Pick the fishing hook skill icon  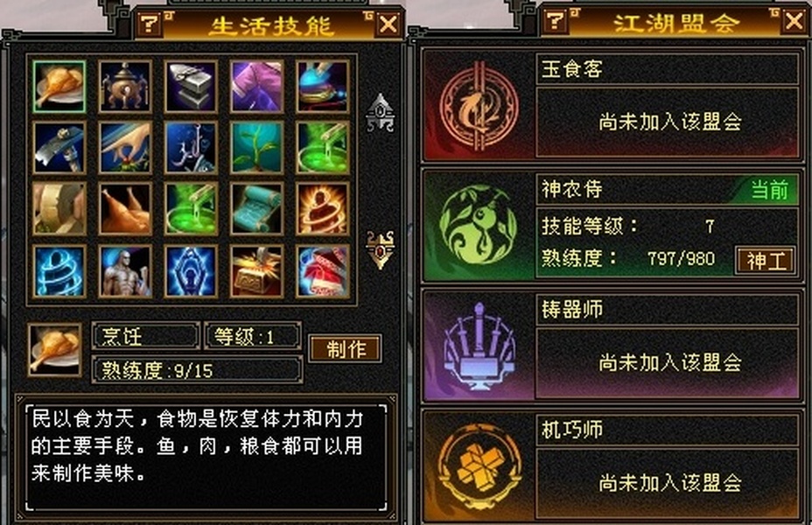[191, 148]
